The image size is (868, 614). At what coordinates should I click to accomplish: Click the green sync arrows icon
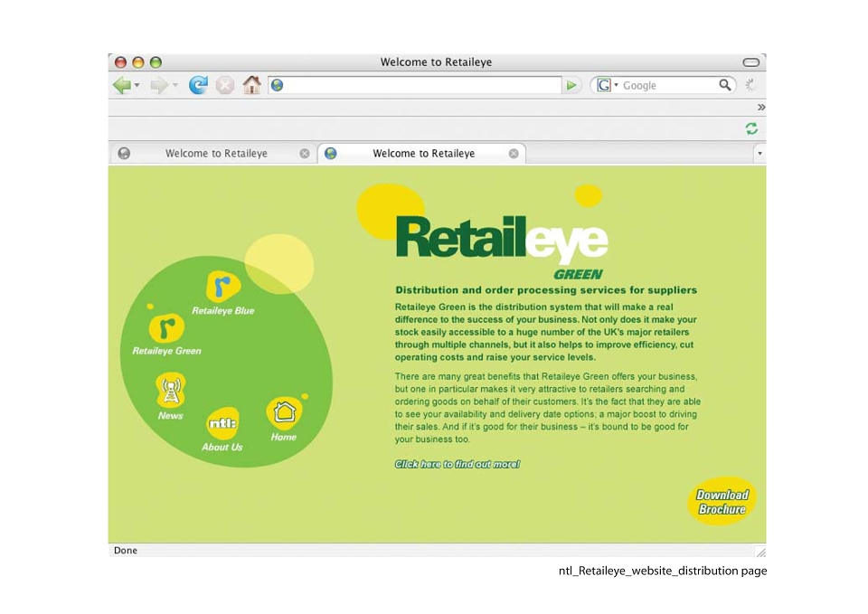[x=751, y=129]
